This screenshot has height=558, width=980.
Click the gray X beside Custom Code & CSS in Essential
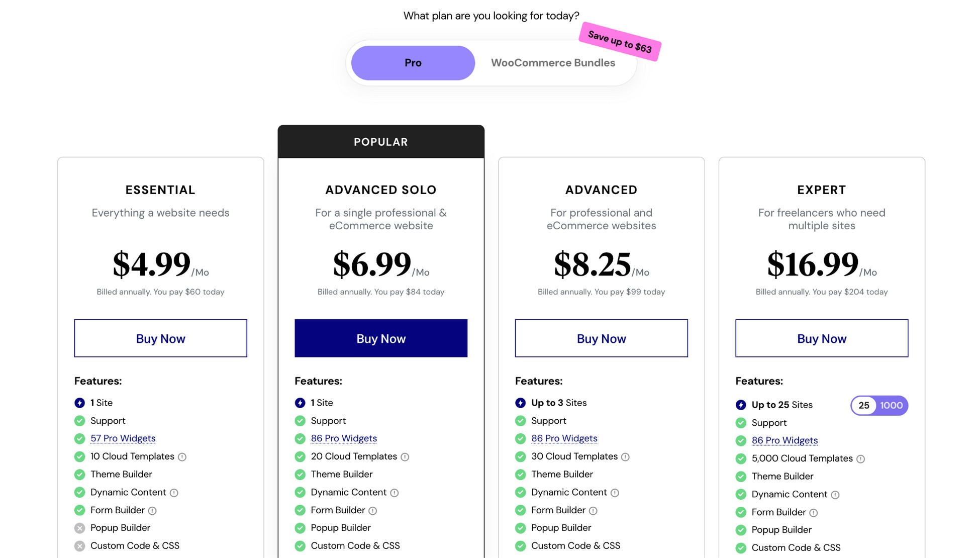(x=80, y=546)
